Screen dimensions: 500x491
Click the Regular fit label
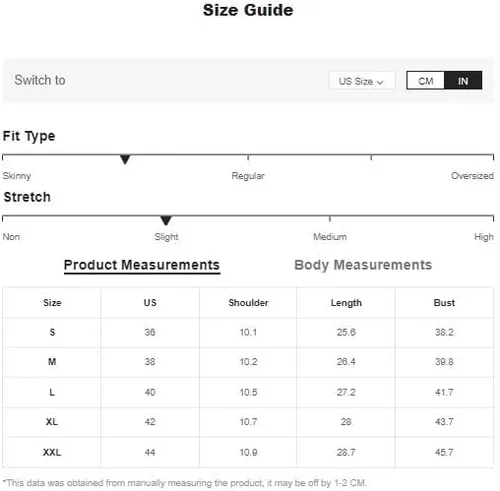[x=248, y=176]
